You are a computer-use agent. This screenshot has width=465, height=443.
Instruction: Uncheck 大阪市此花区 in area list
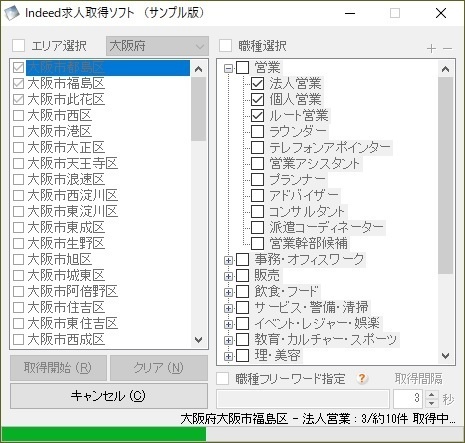[18, 99]
